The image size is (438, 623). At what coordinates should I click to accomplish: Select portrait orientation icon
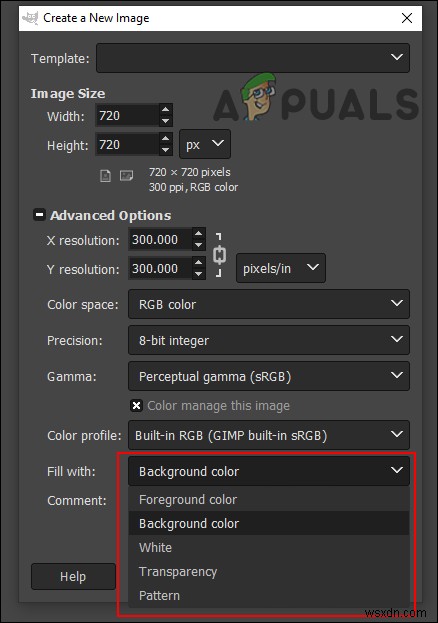(x=105, y=175)
